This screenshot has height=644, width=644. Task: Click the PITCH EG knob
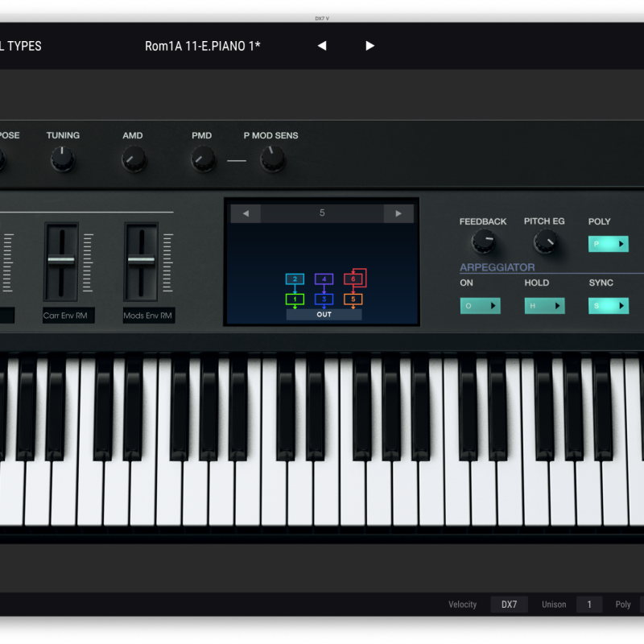coord(546,242)
